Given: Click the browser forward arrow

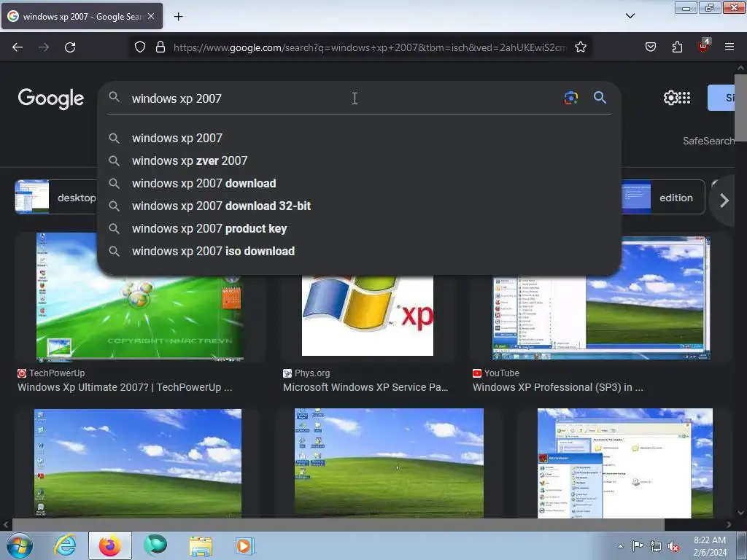Looking at the screenshot, I should (44, 47).
